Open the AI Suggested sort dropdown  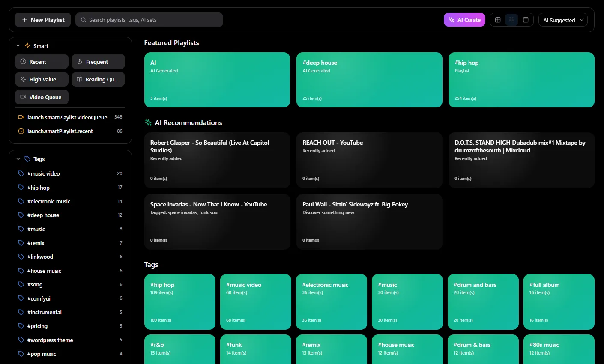click(563, 20)
